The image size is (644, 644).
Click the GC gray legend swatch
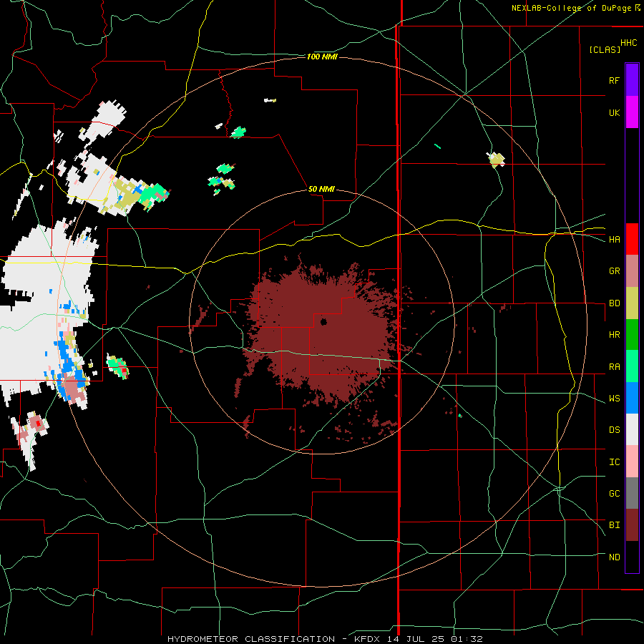[x=632, y=493]
